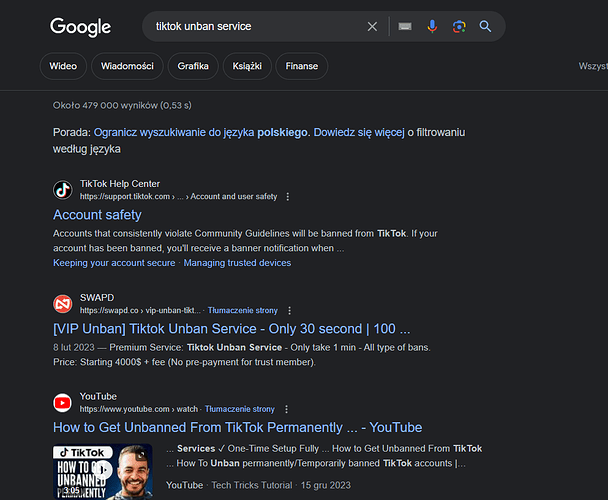
Task: Open the on-screen keyboard icon
Action: tap(405, 26)
